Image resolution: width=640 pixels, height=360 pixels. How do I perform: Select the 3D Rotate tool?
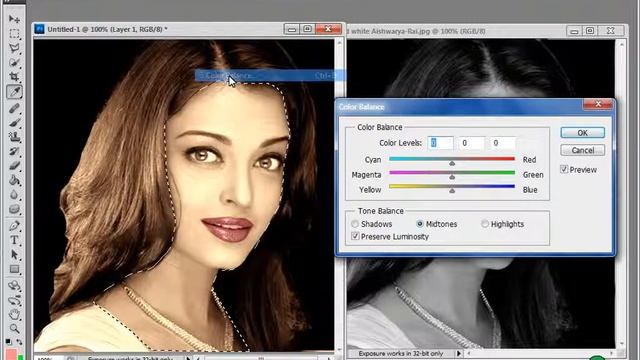click(x=14, y=285)
